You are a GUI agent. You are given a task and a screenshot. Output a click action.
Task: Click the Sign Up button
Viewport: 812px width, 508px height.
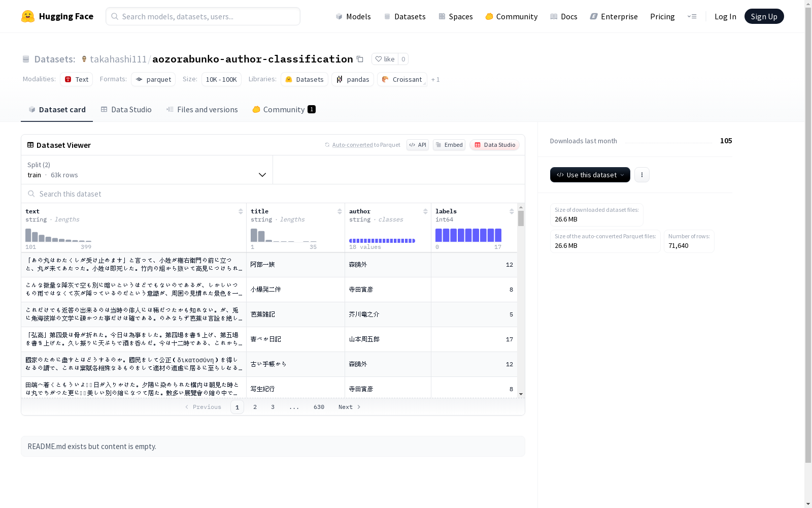(x=764, y=16)
